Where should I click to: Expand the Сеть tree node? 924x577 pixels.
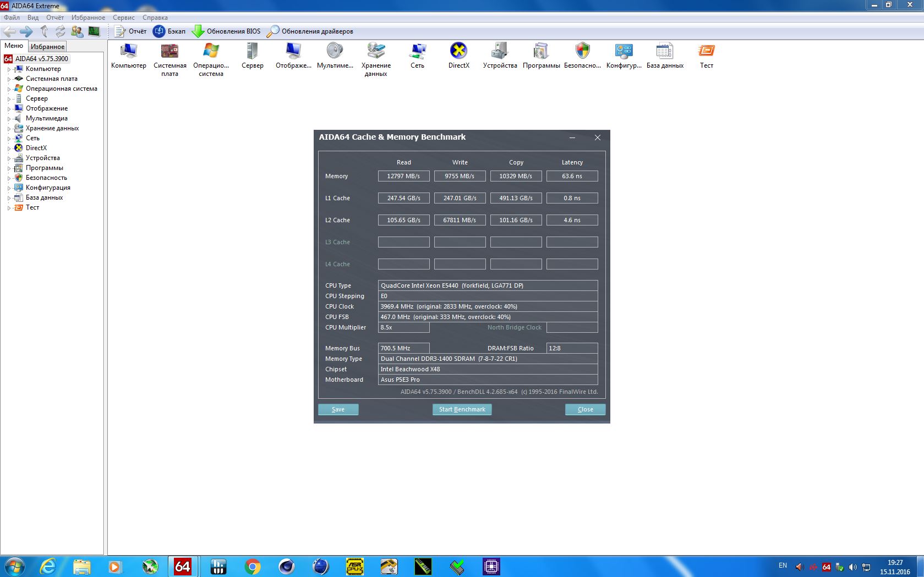(9, 139)
